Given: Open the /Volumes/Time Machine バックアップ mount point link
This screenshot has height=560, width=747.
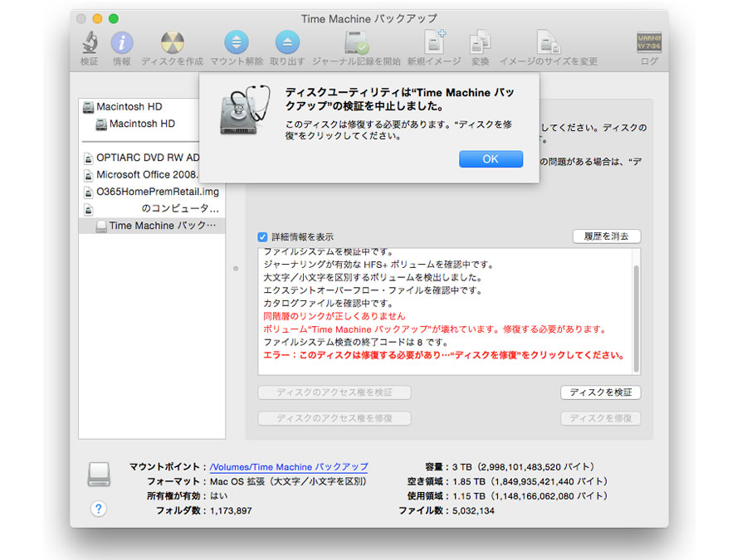Looking at the screenshot, I should tap(289, 467).
